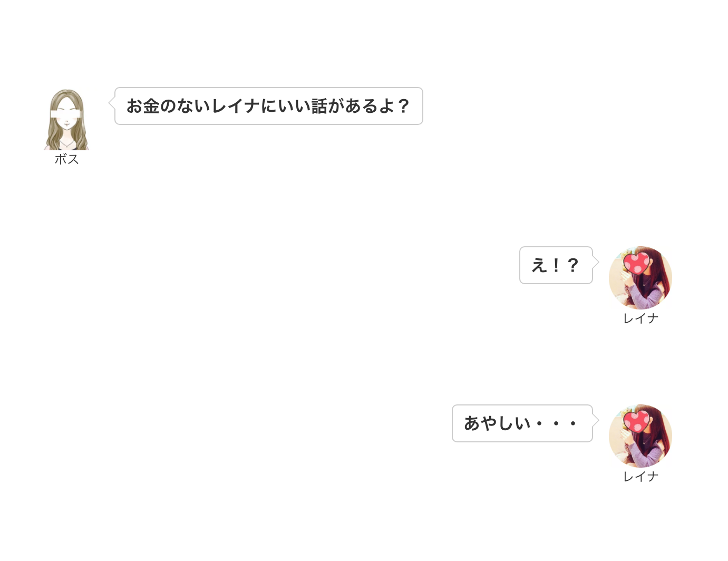This screenshot has height=561, width=728.
Task: Click the purple sweater in the え！？ avatar photo
Action: [x=644, y=297]
